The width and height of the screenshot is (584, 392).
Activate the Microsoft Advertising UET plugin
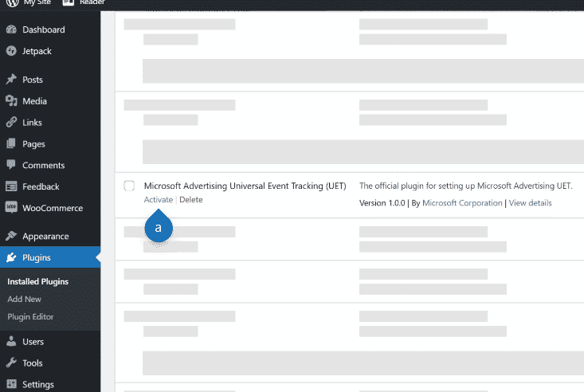coord(159,199)
